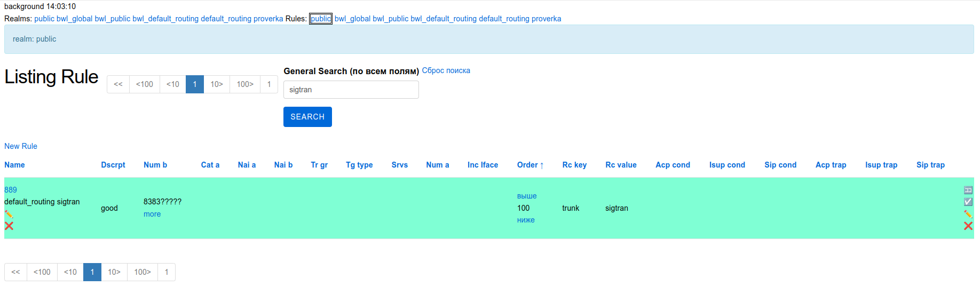
Task: Sort by the Rc value column header
Action: (621, 165)
